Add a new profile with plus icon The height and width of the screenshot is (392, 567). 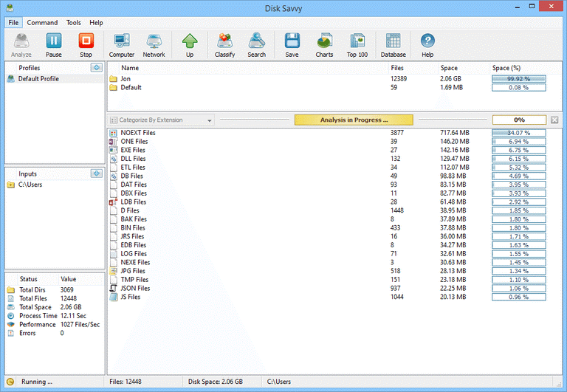(x=97, y=68)
